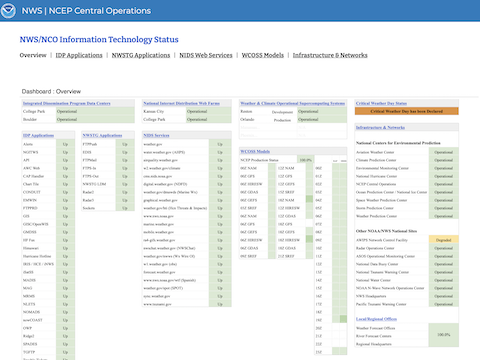Go to WCOSS Models tab
This screenshot has width=480, height=360.
point(263,55)
